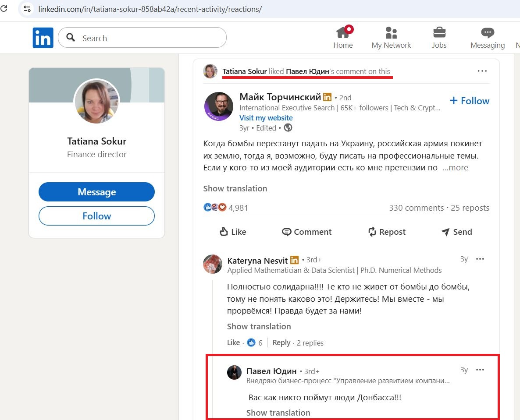
Task: Toggle Follow on Tatiana Sokur's profile
Action: click(96, 216)
